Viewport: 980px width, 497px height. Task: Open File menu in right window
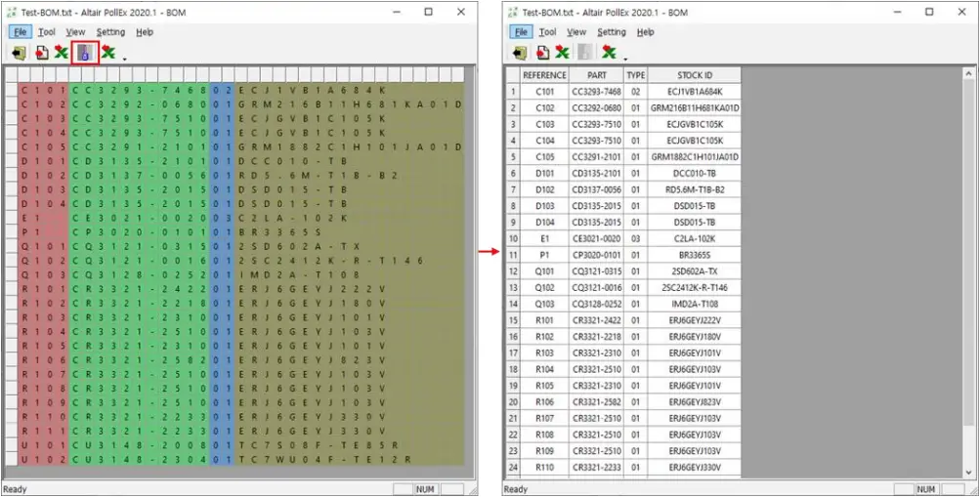tap(521, 32)
